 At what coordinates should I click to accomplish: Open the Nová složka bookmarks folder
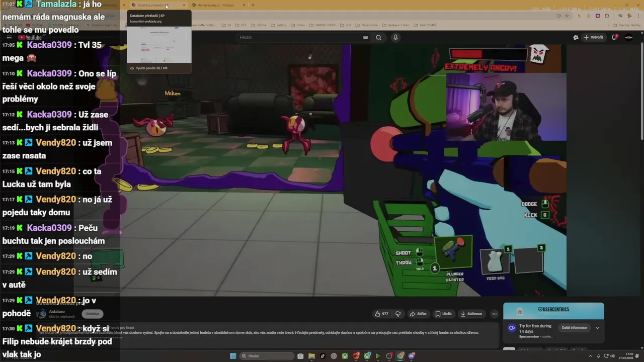pos(367,25)
